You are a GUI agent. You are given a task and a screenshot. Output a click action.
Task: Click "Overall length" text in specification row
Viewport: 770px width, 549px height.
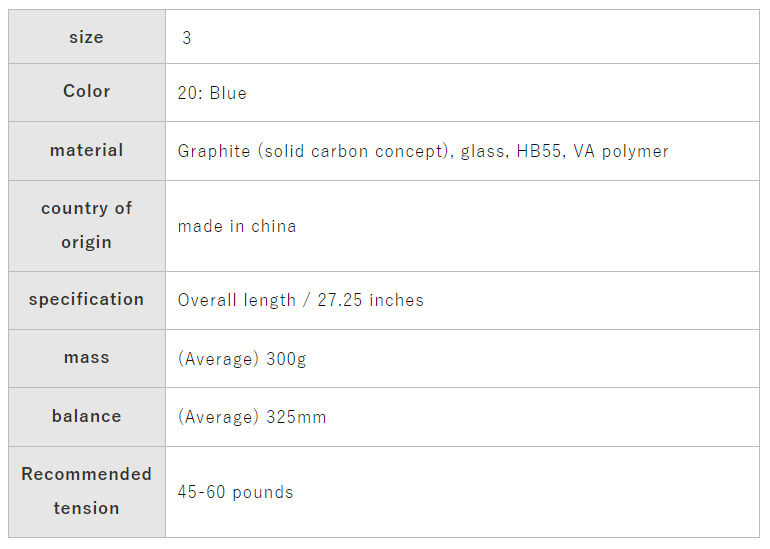tap(237, 300)
